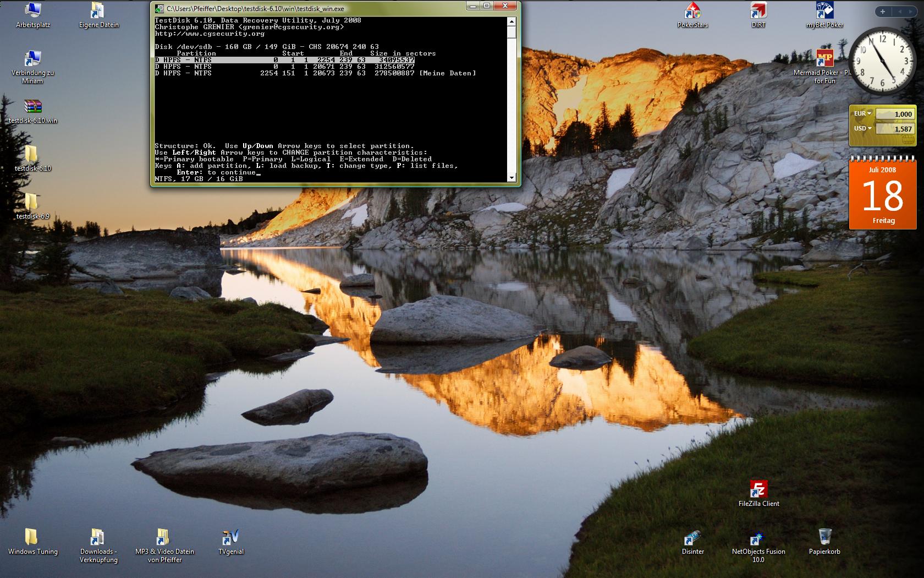Click the sidebar add gadget plus button

pos(883,11)
